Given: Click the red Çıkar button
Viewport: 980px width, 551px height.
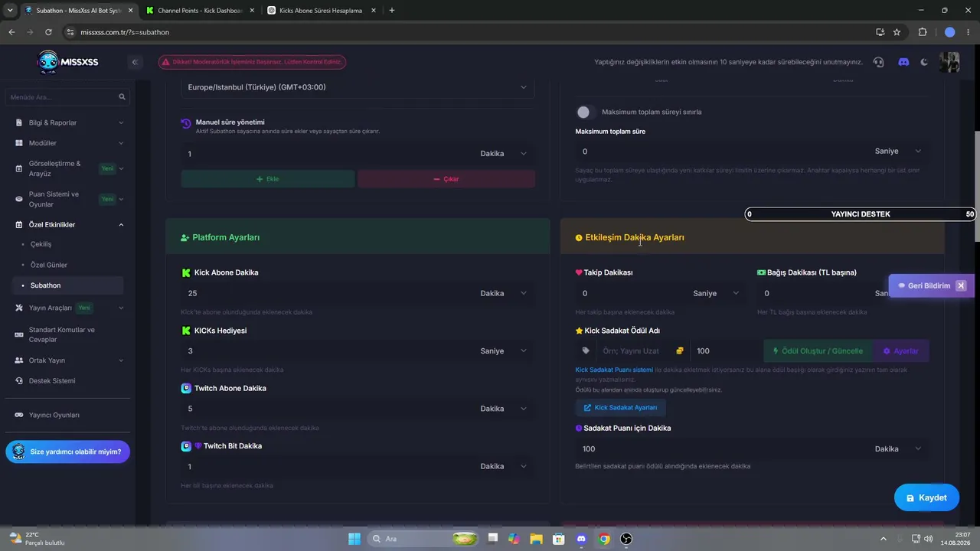Looking at the screenshot, I should pos(446,179).
